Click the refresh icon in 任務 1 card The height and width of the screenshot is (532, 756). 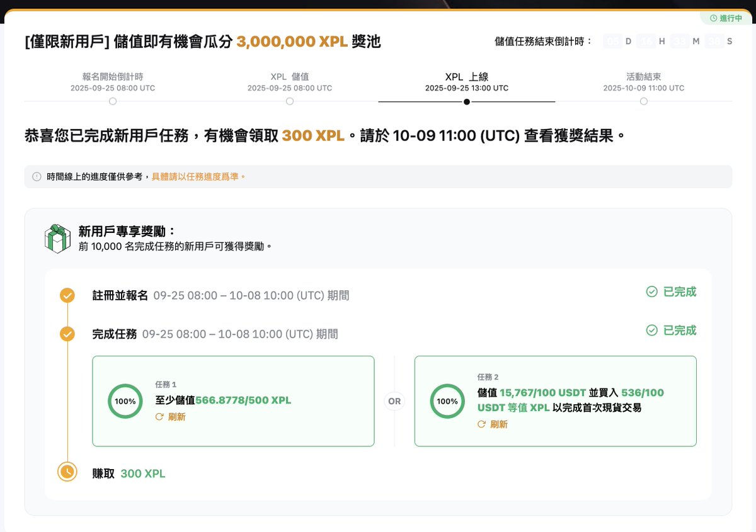(159, 417)
